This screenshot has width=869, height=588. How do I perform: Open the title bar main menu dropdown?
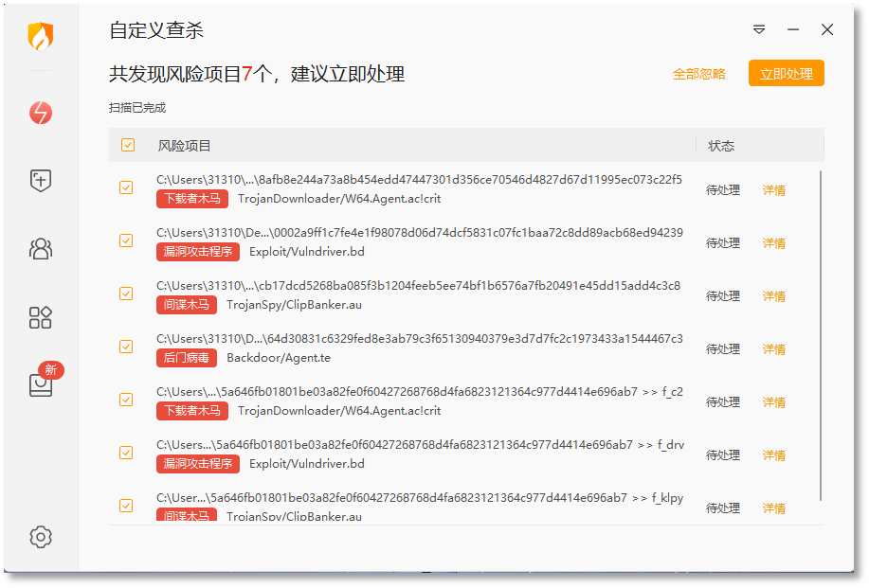[759, 29]
